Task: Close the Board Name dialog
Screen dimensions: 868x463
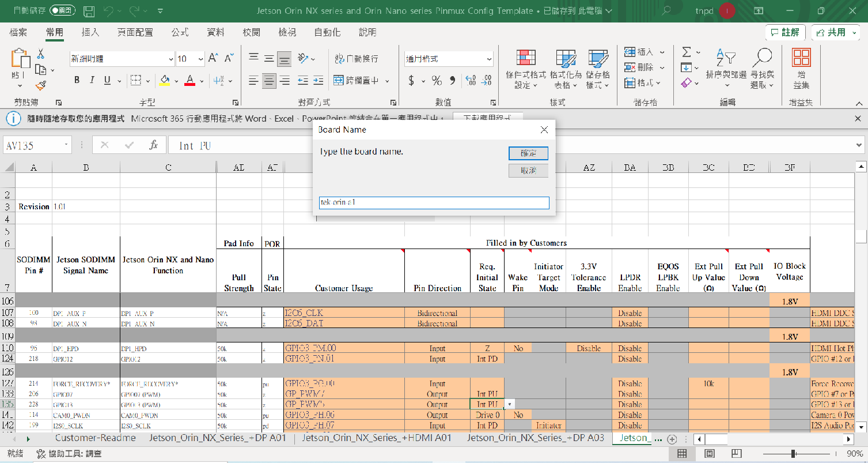Action: point(544,130)
